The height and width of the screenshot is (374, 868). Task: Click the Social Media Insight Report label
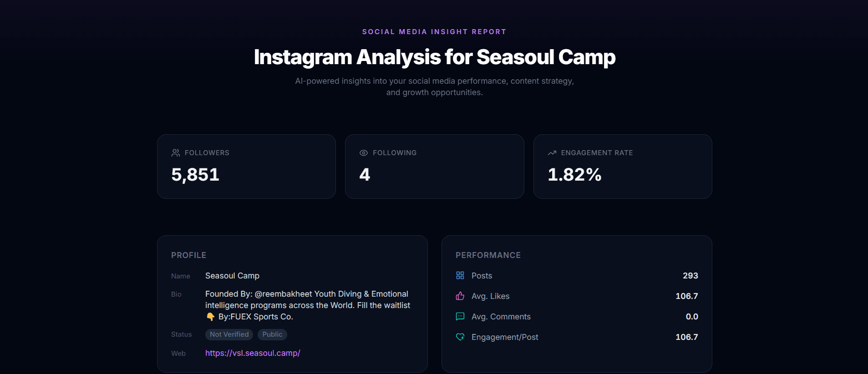click(434, 32)
